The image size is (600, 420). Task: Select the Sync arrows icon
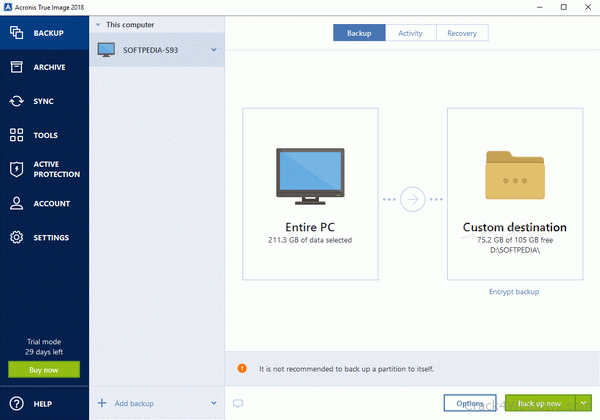16,101
